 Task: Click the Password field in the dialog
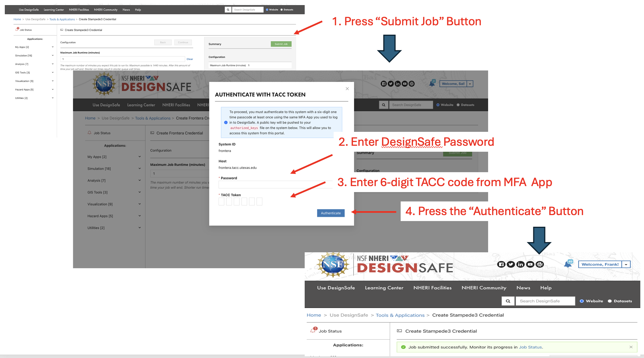tap(275, 185)
